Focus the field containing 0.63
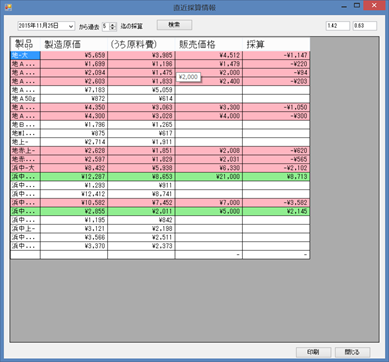 (365, 26)
